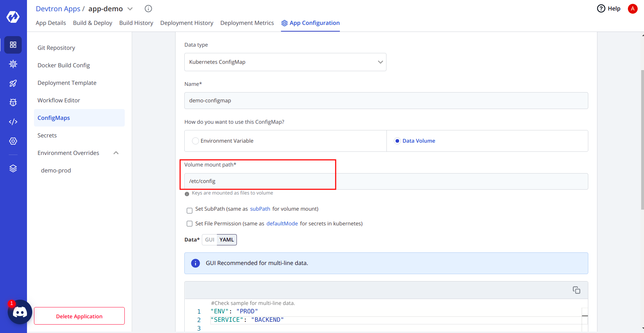Open the bug security icon in sidebar
644x333 pixels.
pos(13,102)
